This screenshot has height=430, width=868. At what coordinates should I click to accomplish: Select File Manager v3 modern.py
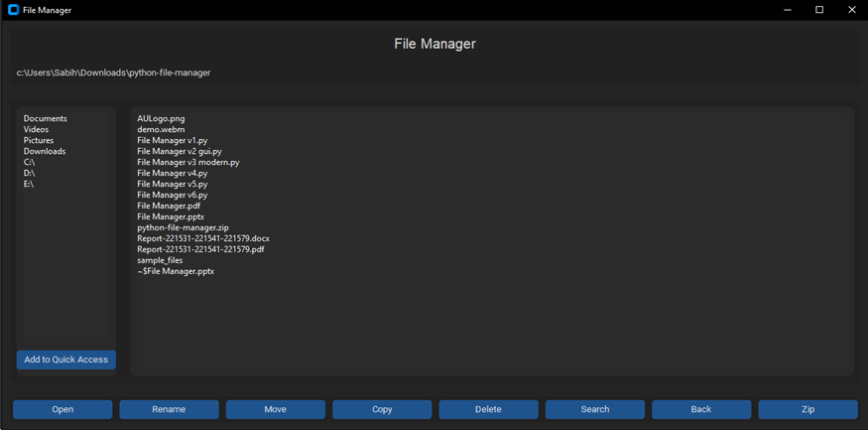(x=188, y=162)
